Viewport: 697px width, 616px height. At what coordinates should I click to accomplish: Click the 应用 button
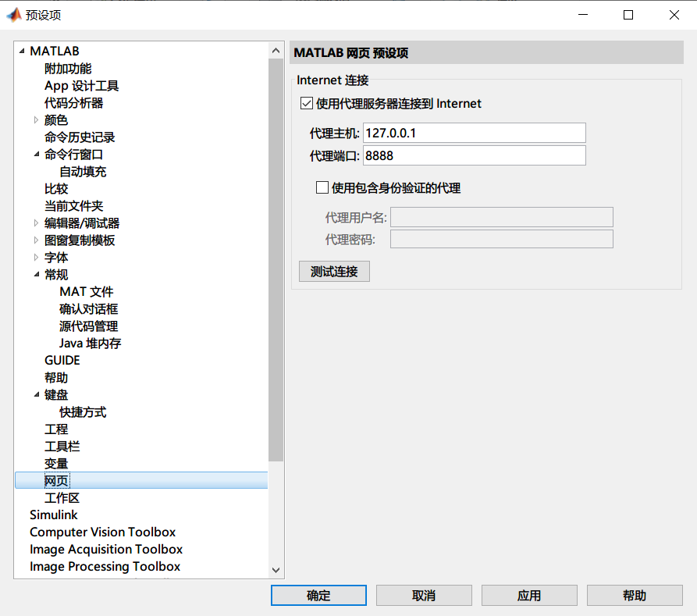(x=529, y=595)
